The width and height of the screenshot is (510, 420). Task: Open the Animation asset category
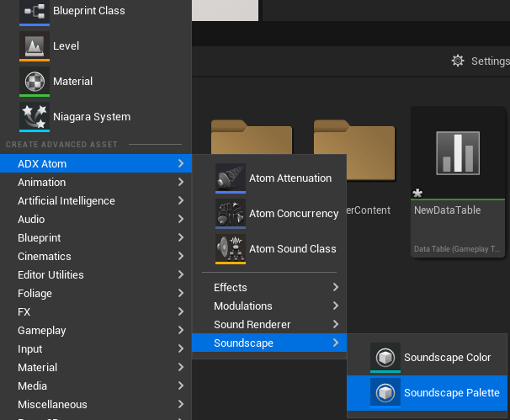click(96, 183)
